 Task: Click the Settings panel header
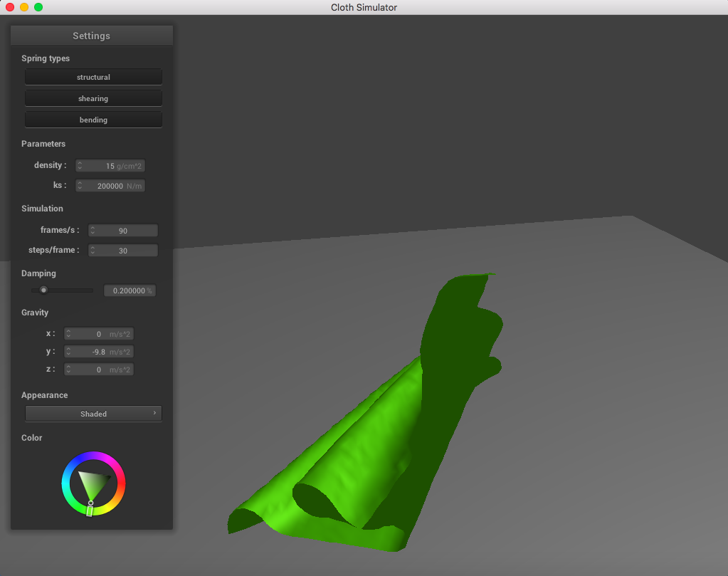pos(92,36)
